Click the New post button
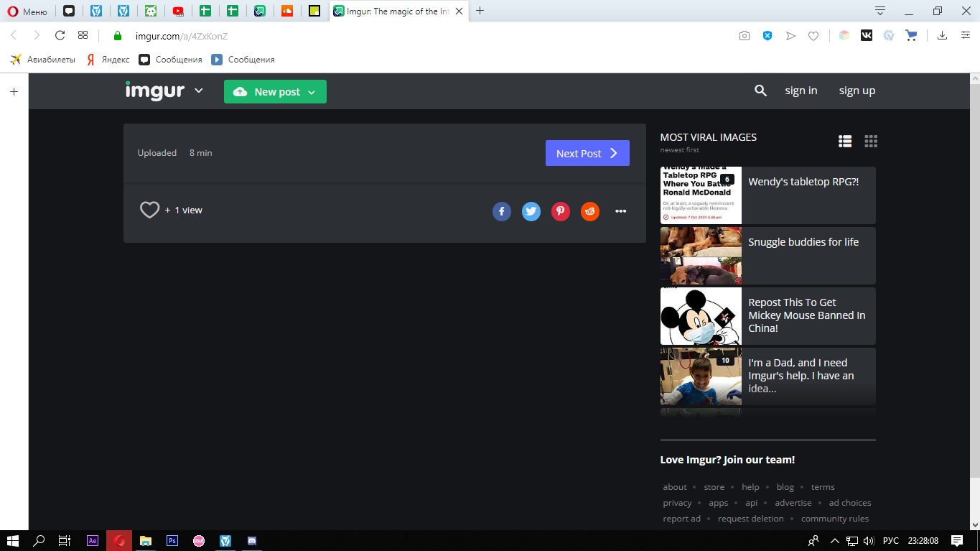Image resolution: width=980 pixels, height=551 pixels. point(275,91)
